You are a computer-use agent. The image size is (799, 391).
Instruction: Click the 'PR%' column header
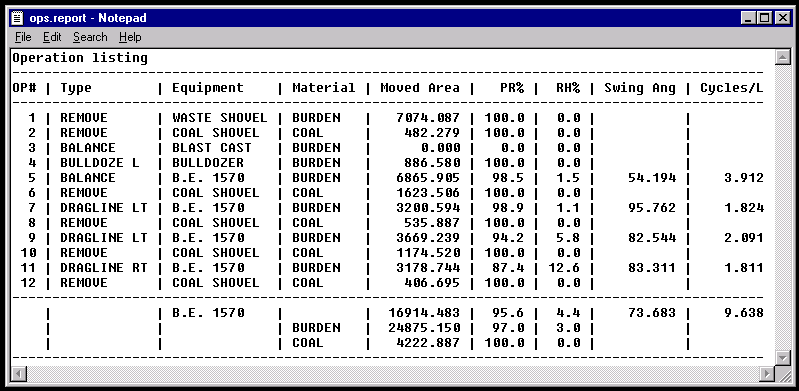[x=512, y=88]
